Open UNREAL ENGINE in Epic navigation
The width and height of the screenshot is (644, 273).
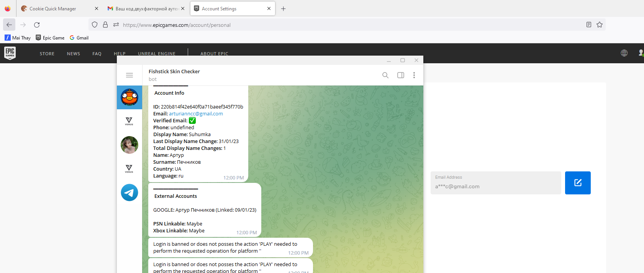(x=157, y=54)
